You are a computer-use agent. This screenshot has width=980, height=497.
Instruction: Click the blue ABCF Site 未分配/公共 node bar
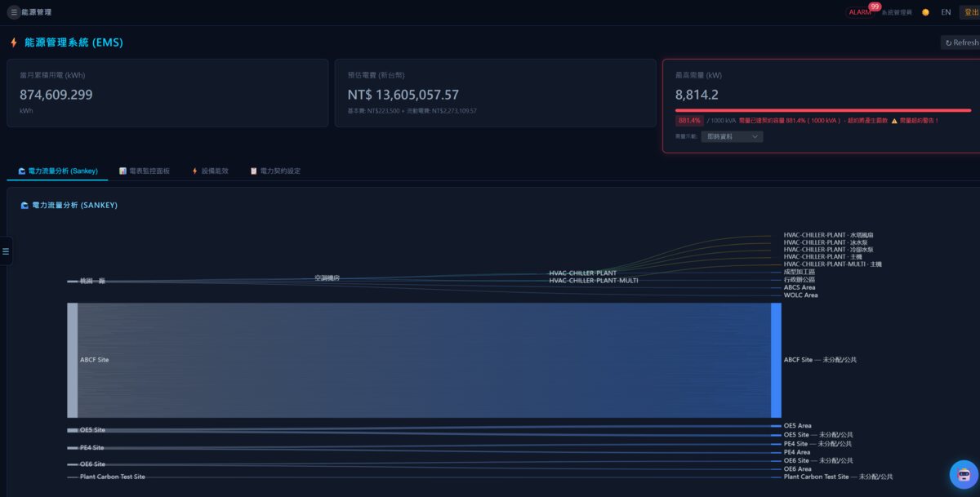(x=776, y=360)
